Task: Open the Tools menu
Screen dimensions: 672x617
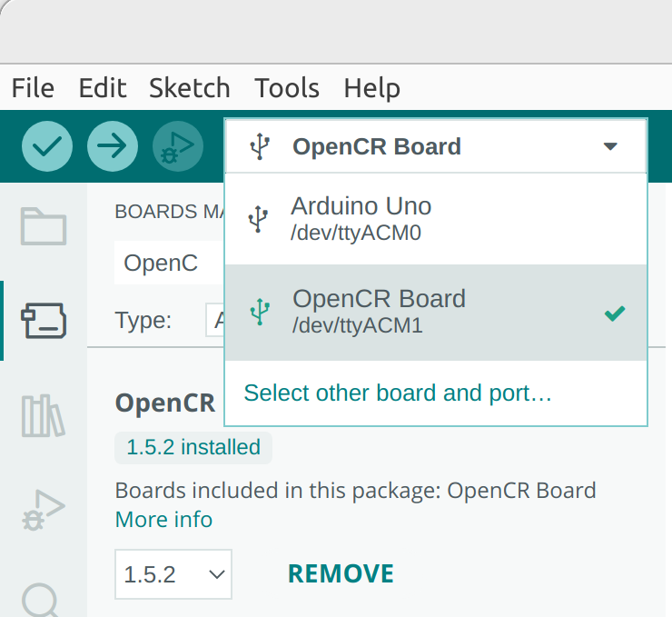Action: tap(287, 88)
